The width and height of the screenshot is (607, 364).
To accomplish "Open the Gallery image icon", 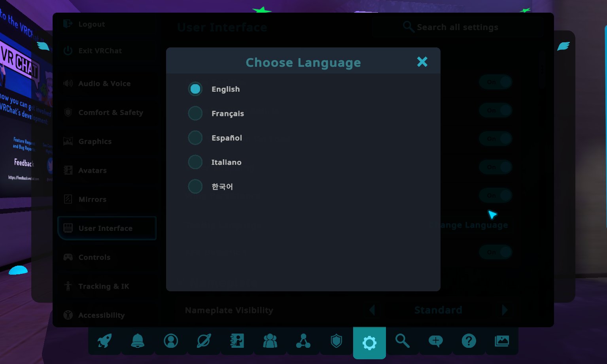I will (x=502, y=341).
